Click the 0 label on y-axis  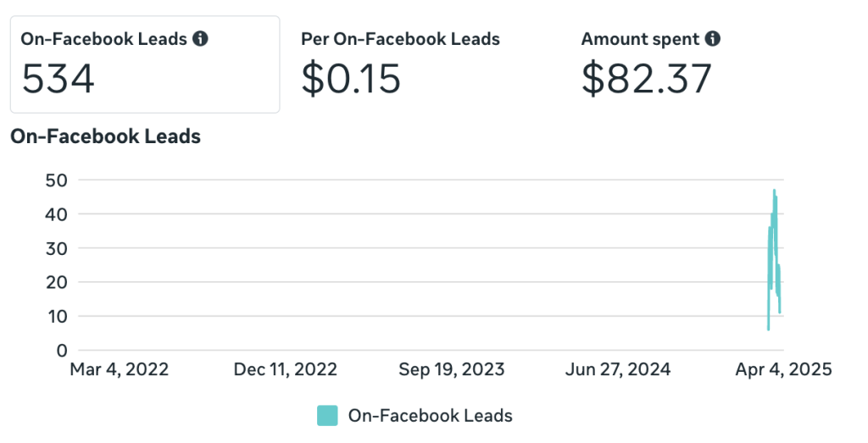(61, 350)
